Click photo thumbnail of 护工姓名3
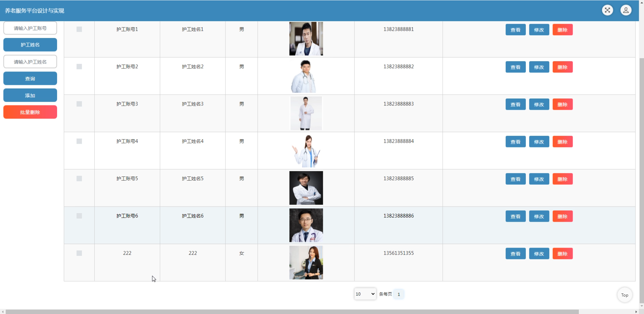This screenshot has width=644, height=314. (306, 113)
